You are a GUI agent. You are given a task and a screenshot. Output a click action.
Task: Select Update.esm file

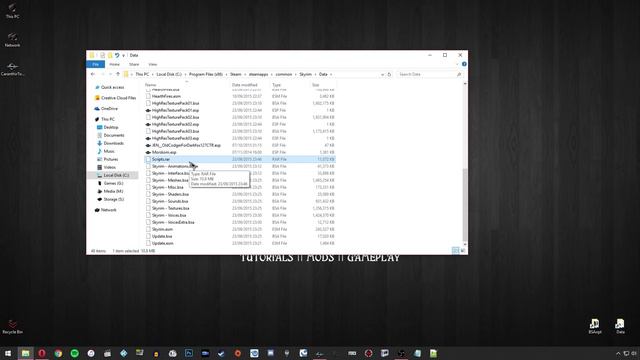(162, 243)
